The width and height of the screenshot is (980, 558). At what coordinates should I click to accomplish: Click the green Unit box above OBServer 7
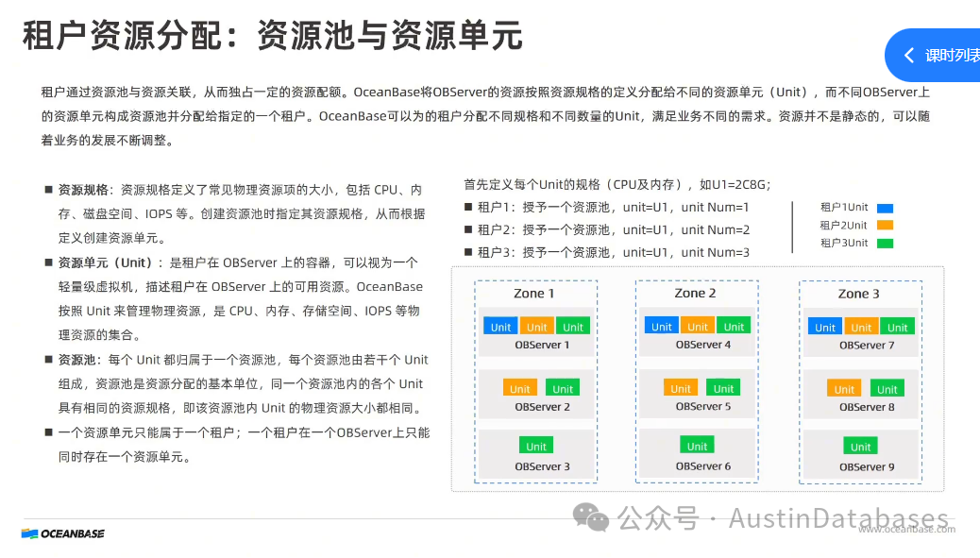898,327
